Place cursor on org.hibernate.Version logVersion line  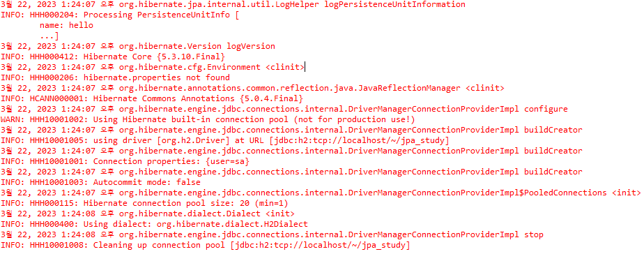coord(138,47)
